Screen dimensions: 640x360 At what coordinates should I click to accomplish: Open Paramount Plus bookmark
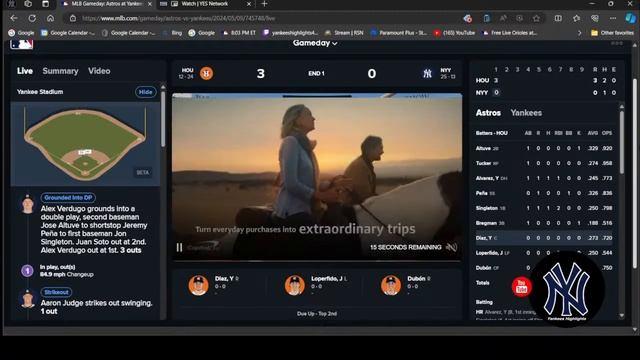coord(399,33)
